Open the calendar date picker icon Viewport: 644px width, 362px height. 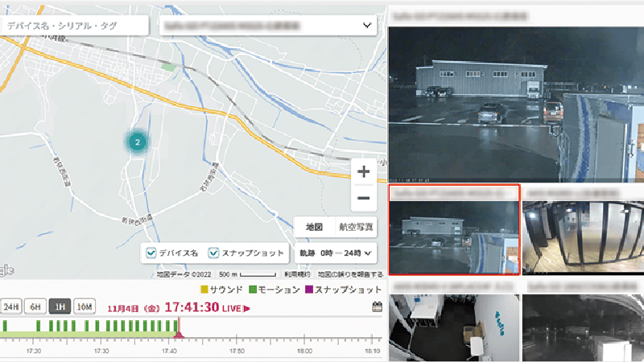377,307
